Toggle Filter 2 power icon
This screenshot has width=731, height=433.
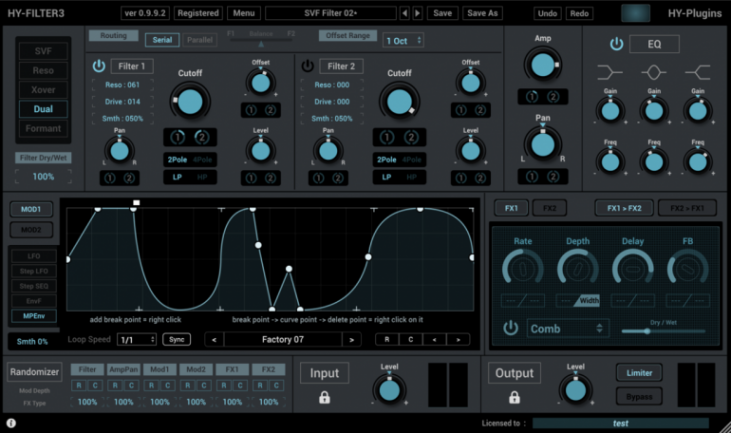(x=307, y=66)
